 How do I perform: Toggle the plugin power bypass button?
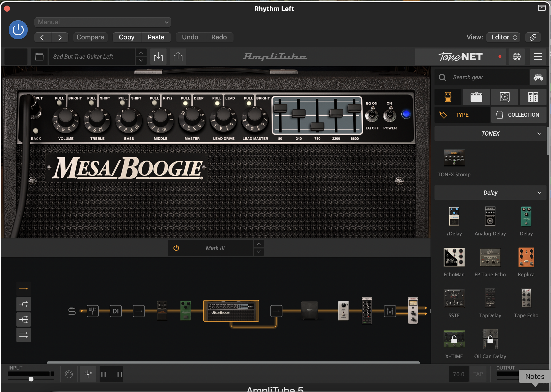18,30
